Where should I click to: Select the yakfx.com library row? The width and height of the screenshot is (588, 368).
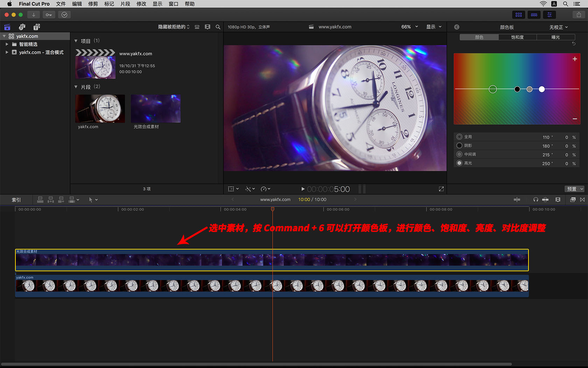[x=35, y=36]
